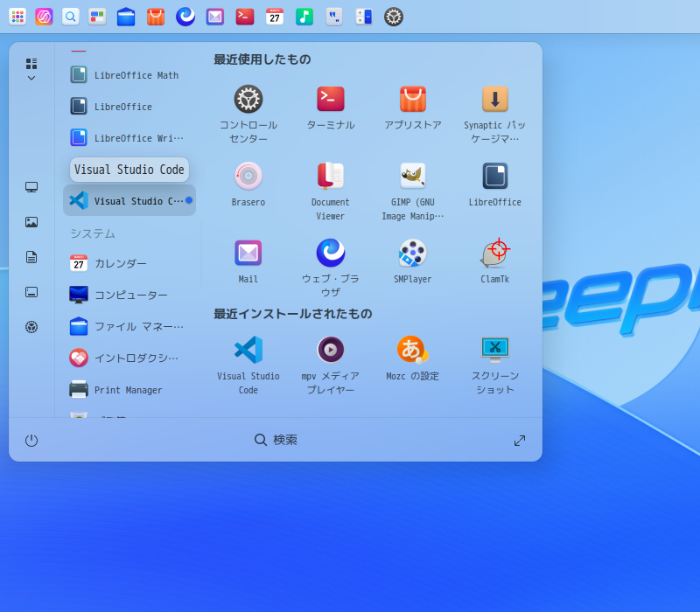Open Synaptic package manager
This screenshot has width=700, height=612.
pyautogui.click(x=494, y=100)
